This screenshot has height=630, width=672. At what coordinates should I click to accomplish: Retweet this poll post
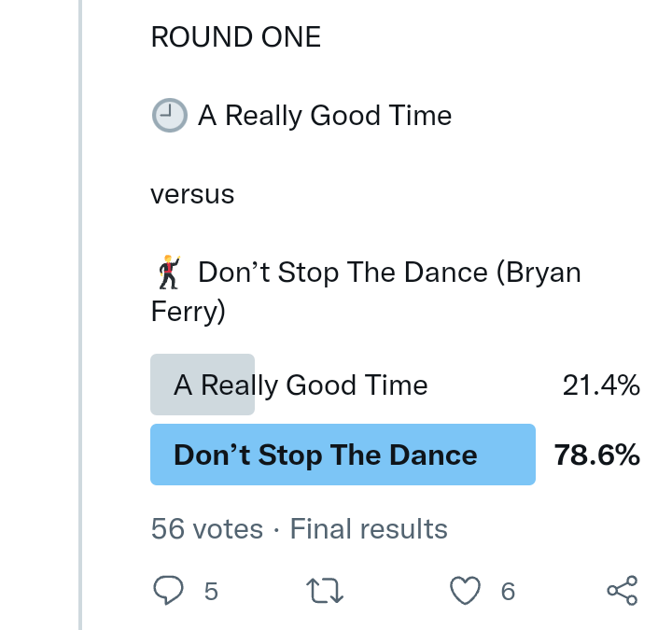[x=326, y=590]
